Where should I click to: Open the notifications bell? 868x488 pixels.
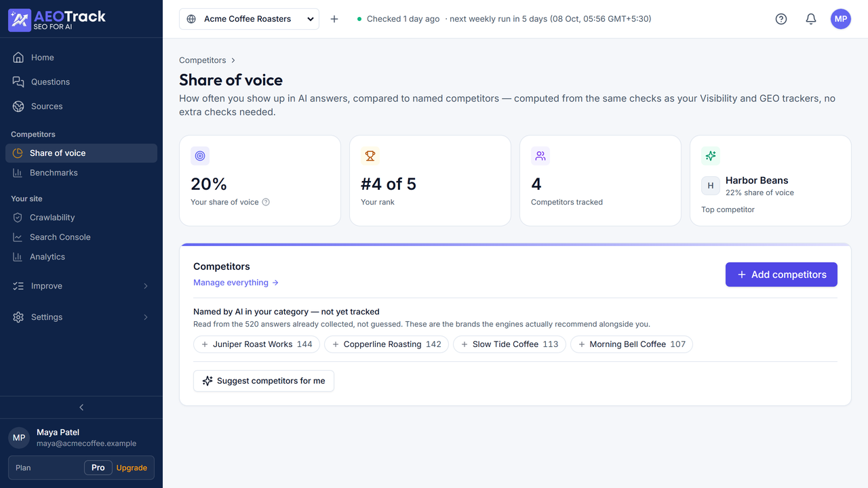click(x=811, y=19)
